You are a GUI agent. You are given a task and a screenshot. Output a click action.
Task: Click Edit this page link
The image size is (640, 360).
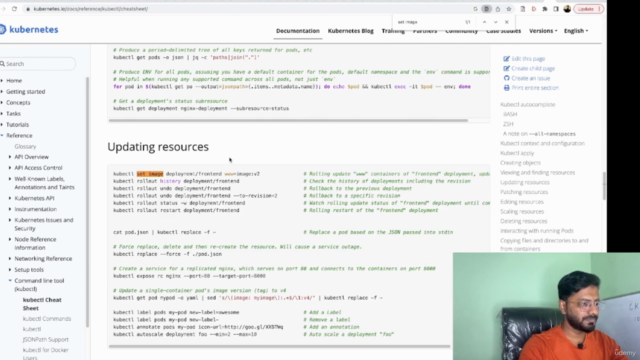pos(524,59)
